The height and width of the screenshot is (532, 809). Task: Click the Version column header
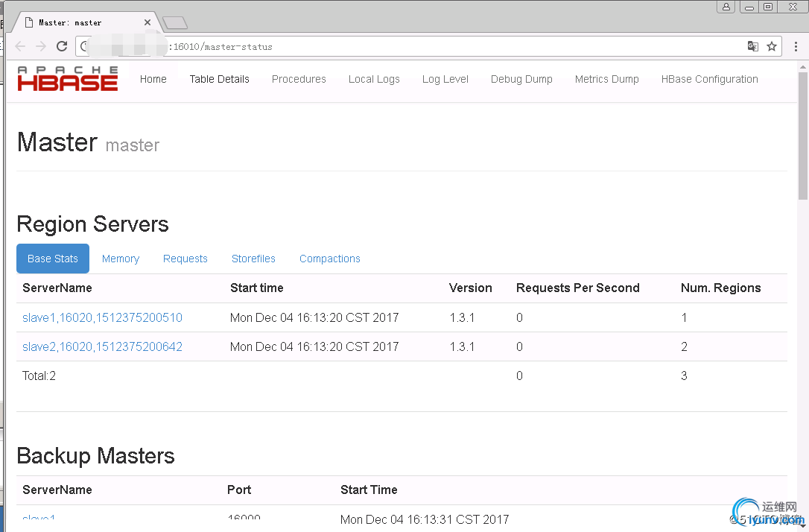tap(470, 288)
